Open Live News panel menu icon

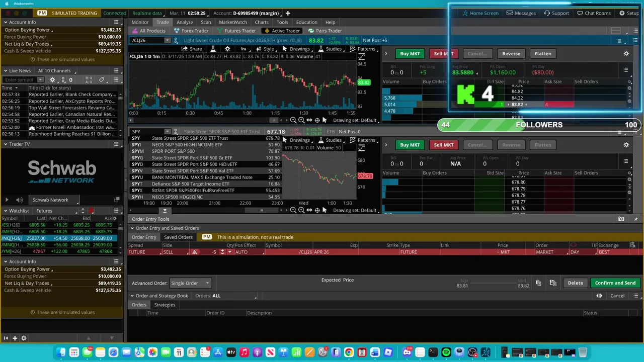[x=116, y=71]
